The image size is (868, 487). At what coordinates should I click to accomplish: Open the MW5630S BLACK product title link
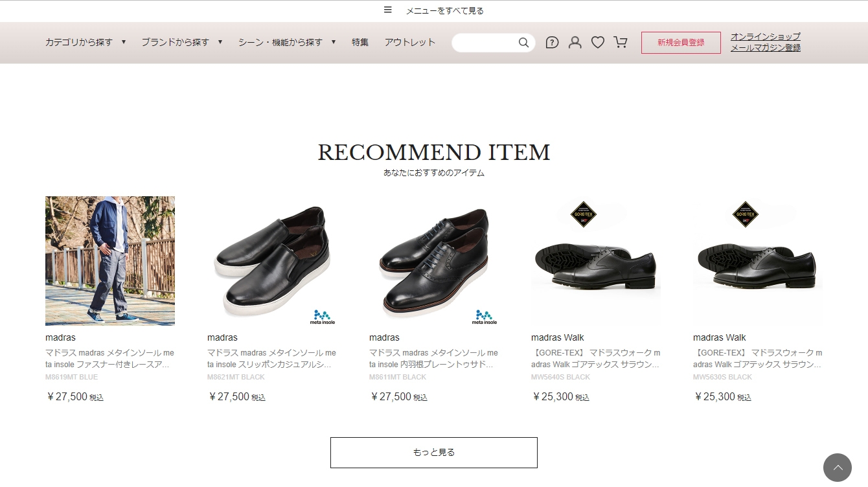[758, 359]
